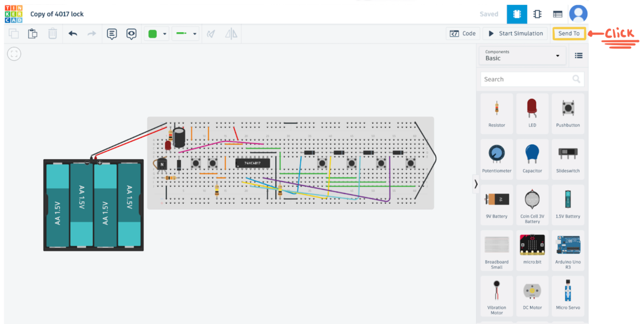This screenshot has height=324, width=644.
Task: Click the Zoom to fit icon
Action: point(14,54)
